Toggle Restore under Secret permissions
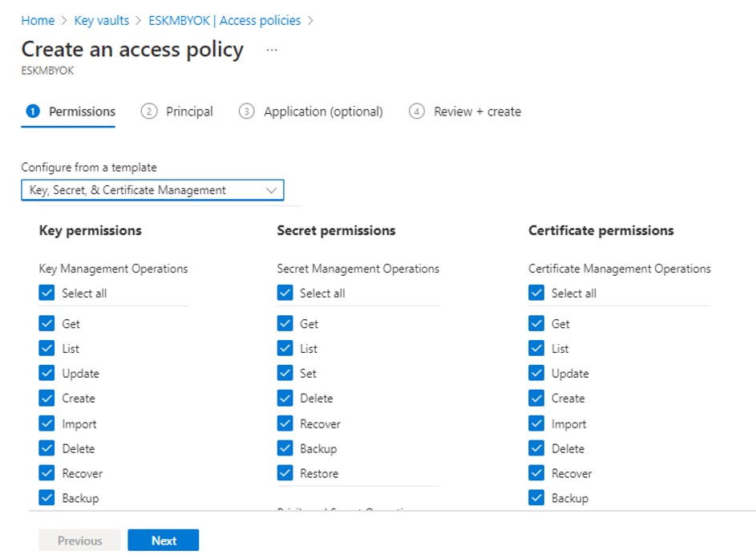The width and height of the screenshot is (756, 559). coord(285,472)
